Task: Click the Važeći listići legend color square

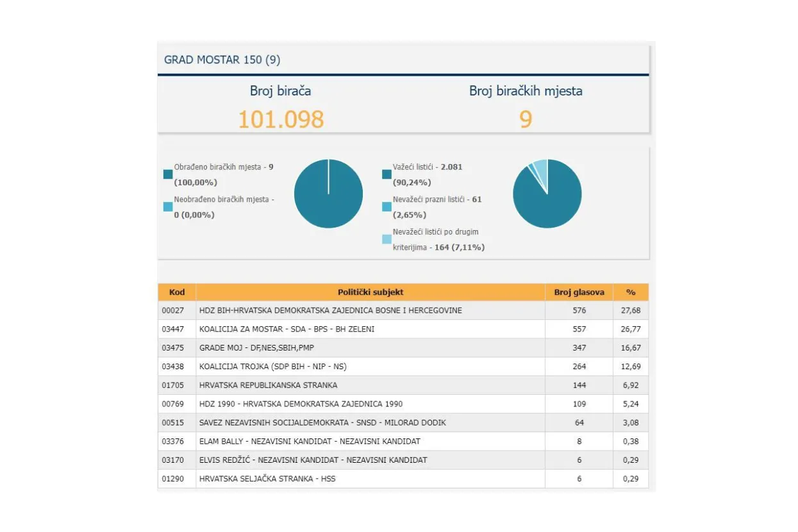Action: coord(387,174)
